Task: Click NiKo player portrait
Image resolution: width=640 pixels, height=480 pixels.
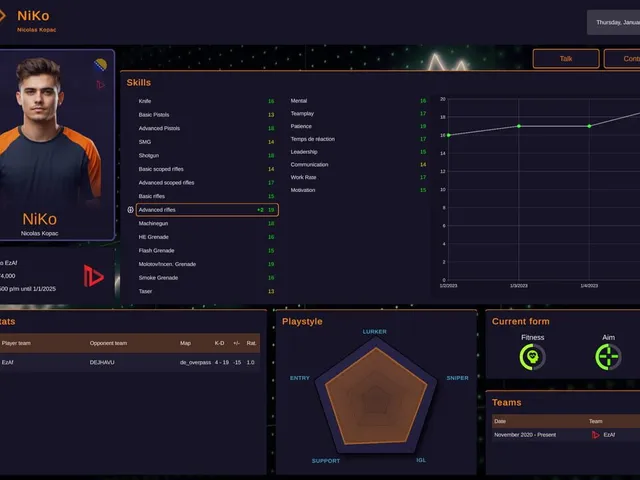Action: pos(51,135)
